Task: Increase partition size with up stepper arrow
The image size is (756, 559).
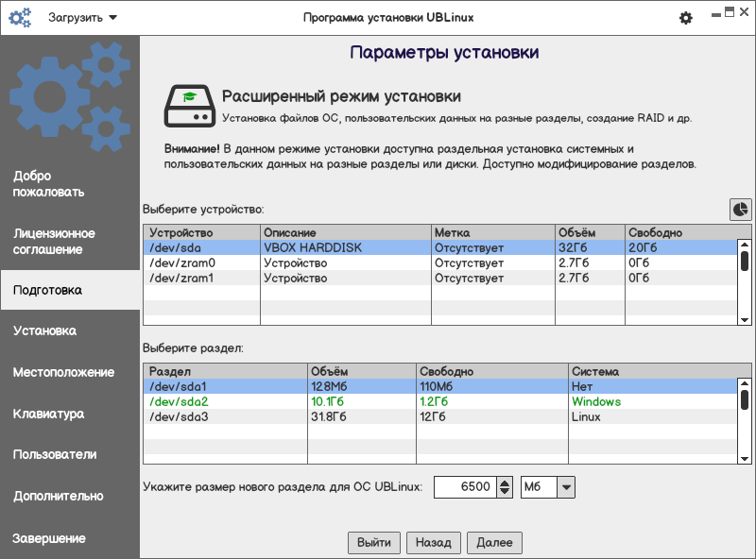Action: click(505, 482)
